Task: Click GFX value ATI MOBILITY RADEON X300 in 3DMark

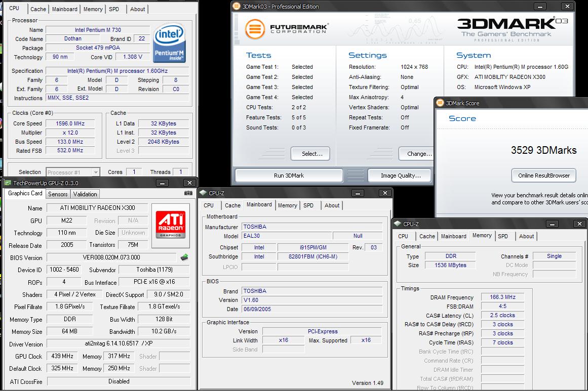Action: coord(509,77)
